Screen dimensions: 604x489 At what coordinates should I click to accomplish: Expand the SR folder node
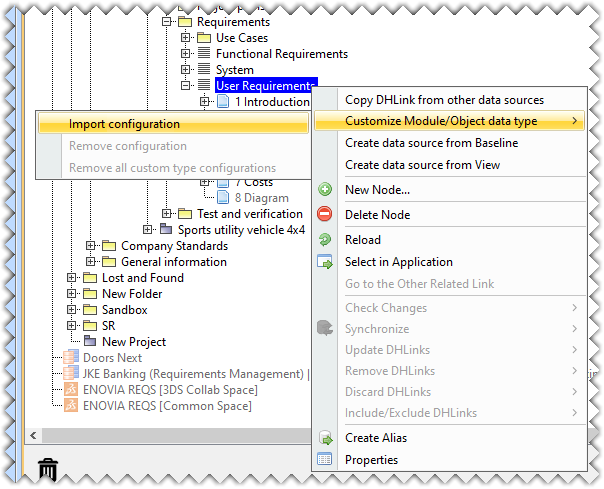click(71, 325)
